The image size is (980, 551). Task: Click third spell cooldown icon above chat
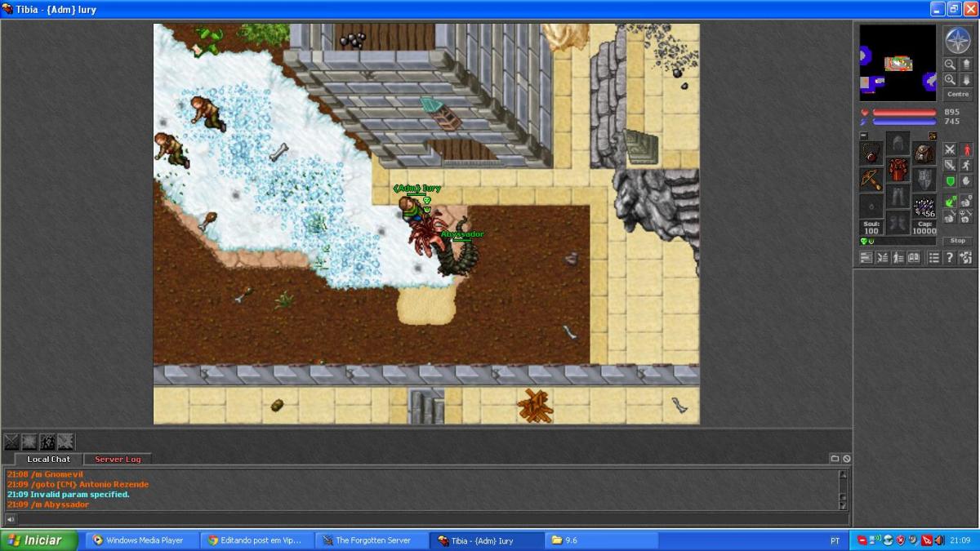tap(47, 442)
